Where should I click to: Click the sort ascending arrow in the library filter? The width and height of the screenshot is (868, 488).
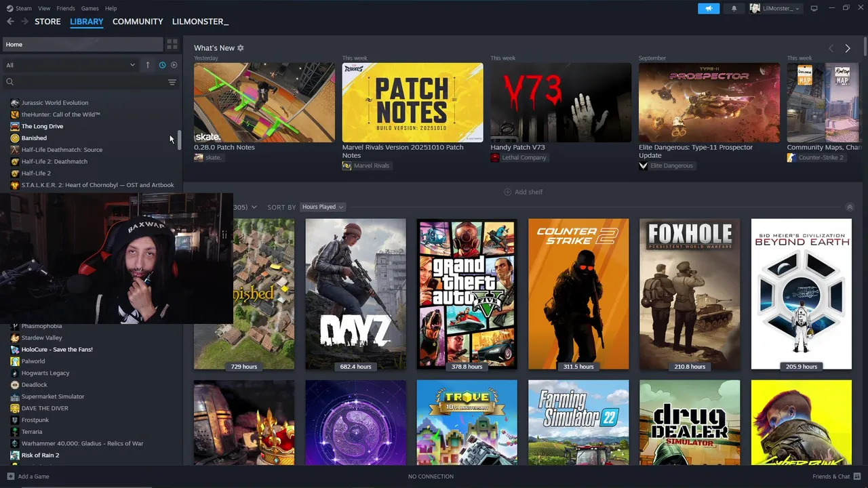(148, 65)
